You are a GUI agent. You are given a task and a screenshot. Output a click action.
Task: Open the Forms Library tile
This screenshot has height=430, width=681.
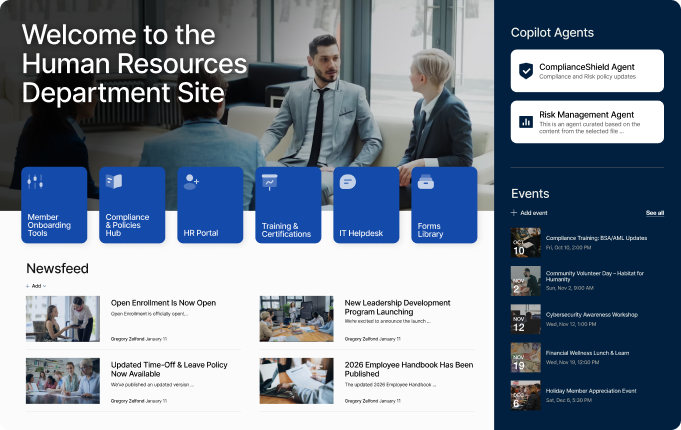[444, 205]
